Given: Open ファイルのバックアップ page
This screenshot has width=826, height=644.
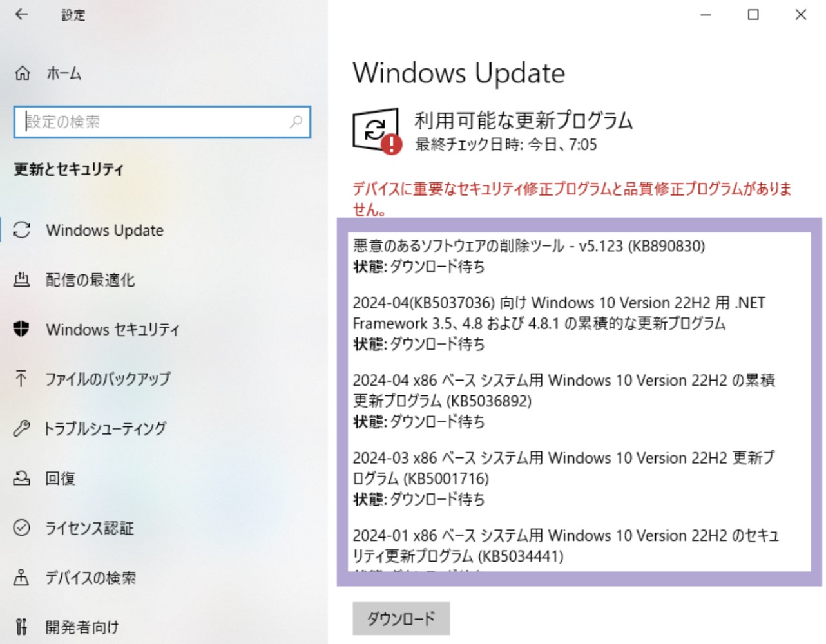Looking at the screenshot, I should coord(108,379).
